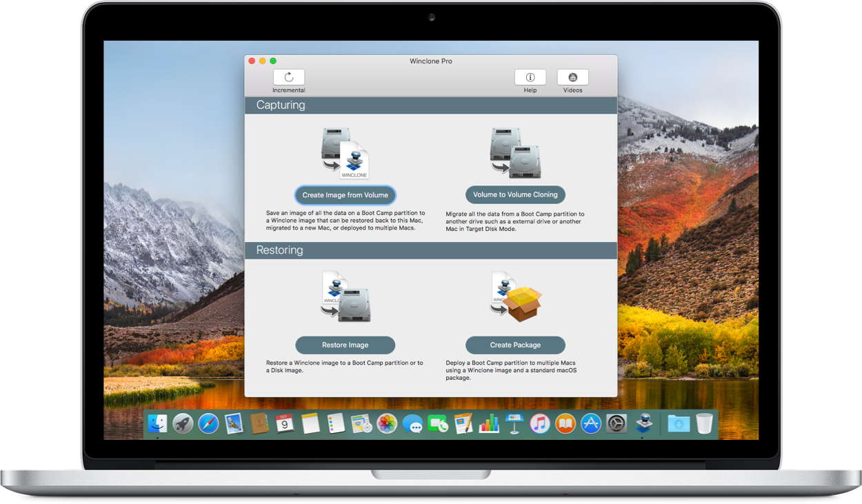Open iBooks orange icon in Dock
Screen dimensions: 862x504
tap(565, 423)
